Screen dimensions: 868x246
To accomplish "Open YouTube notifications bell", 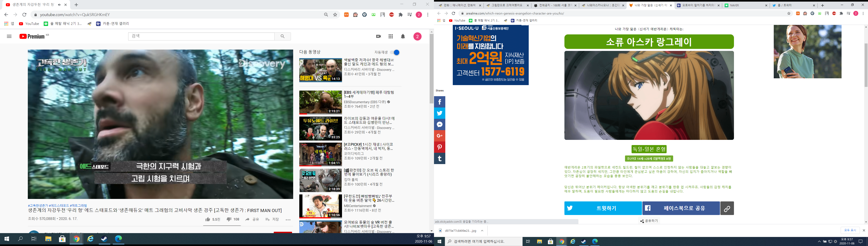I will tap(403, 36).
